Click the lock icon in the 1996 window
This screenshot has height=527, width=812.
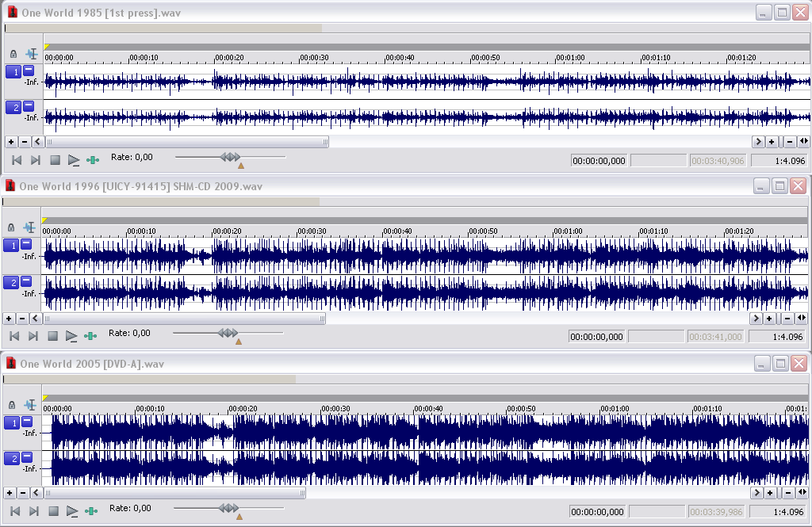11,227
